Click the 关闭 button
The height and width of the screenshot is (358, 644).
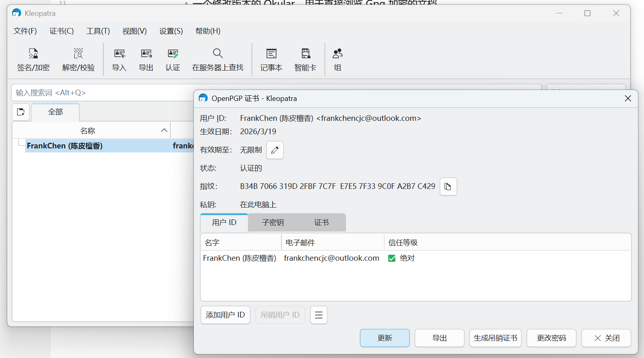tap(606, 338)
